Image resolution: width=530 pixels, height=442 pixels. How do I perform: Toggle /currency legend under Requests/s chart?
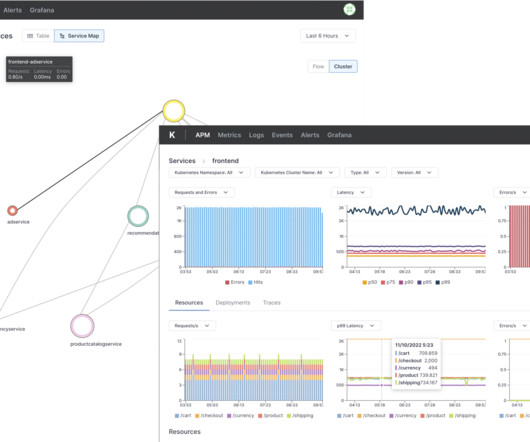pyautogui.click(x=240, y=416)
